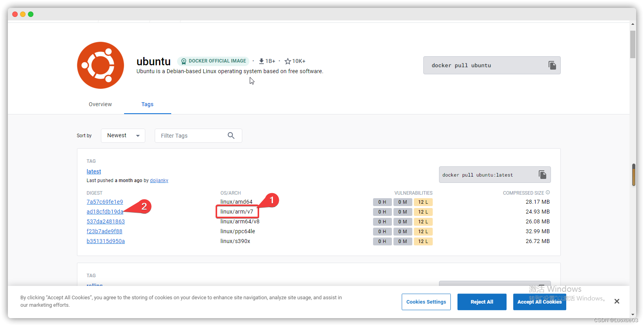644x326 pixels.
Task: Click the linux/arm/v7 architecture text
Action: [237, 212]
